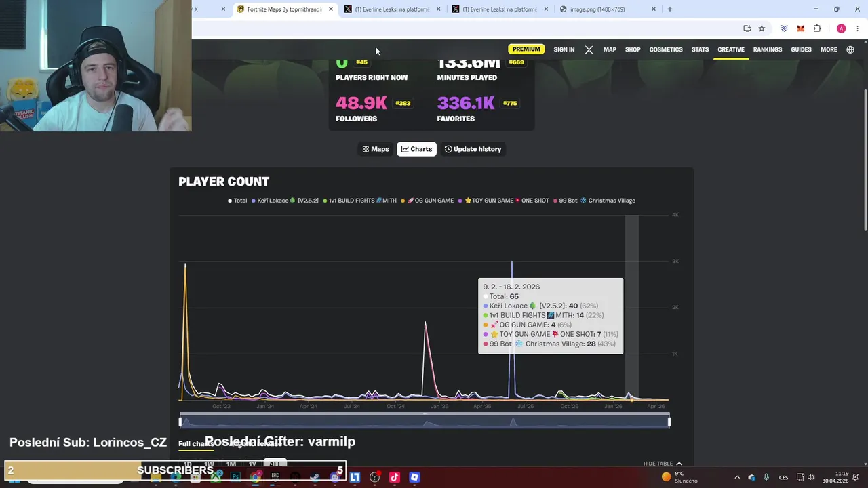
Task: Toggle TOY GUN GAME ONE SHOT series
Action: [504, 201]
